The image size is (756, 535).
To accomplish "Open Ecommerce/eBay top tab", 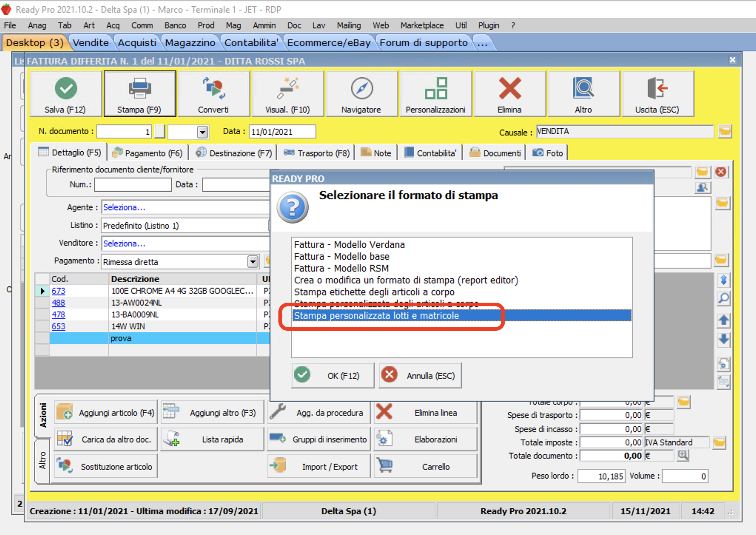I will (x=329, y=43).
